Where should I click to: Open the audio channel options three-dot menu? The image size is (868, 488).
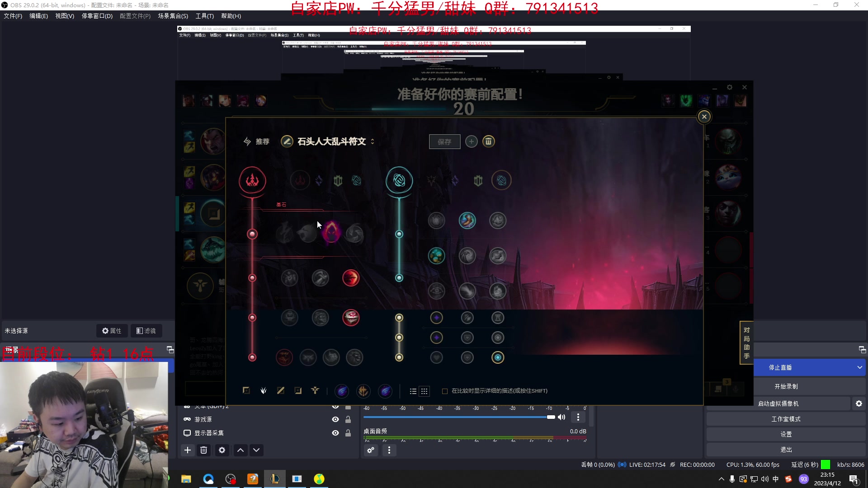(x=578, y=417)
